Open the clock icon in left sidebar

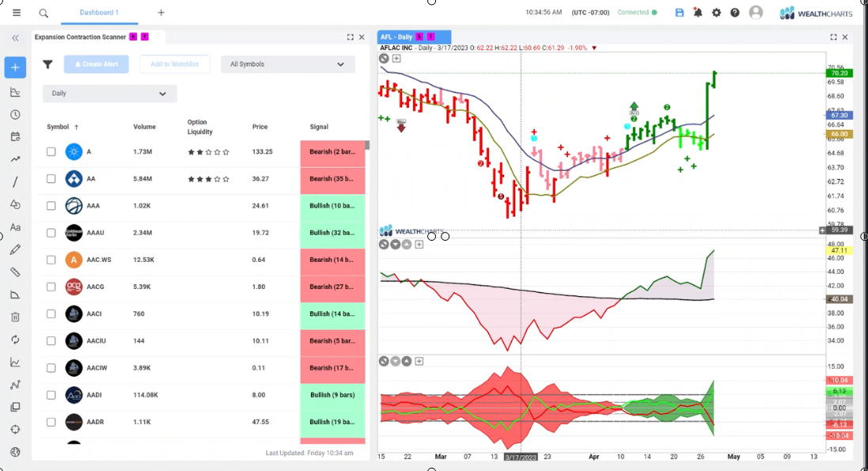15,115
